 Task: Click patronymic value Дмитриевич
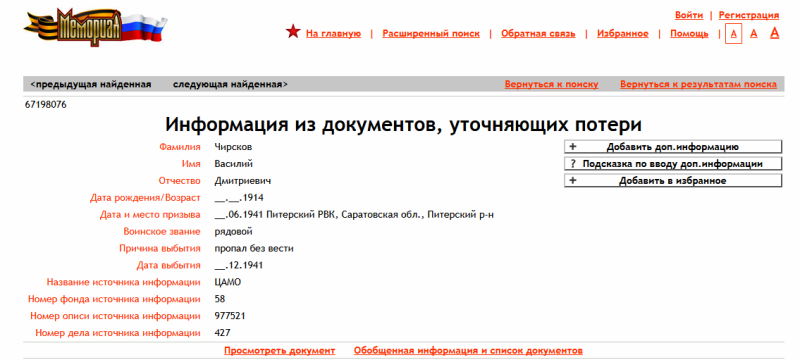[x=242, y=181]
